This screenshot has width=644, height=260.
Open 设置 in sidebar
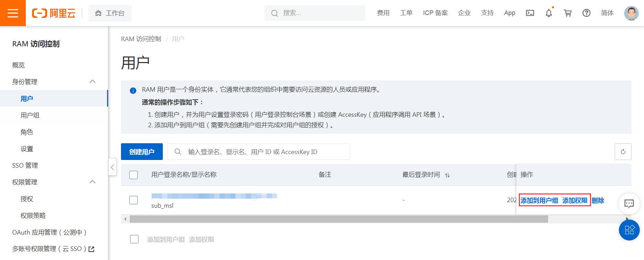(x=27, y=149)
